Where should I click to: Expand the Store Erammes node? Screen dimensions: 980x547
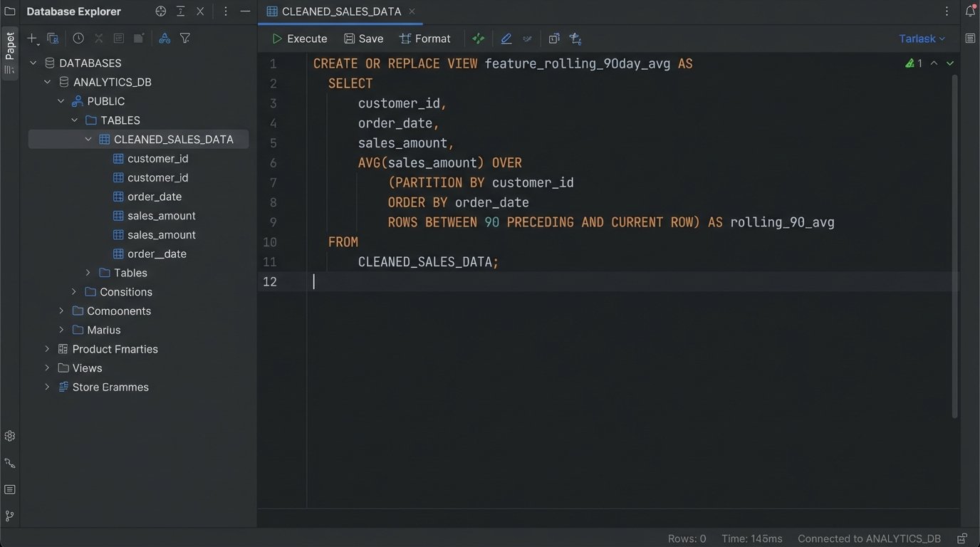(48, 387)
